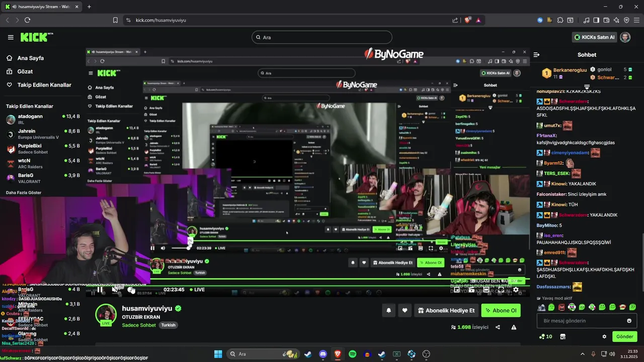Click the chat scrollbar
The image size is (644, 362).
[642, 262]
